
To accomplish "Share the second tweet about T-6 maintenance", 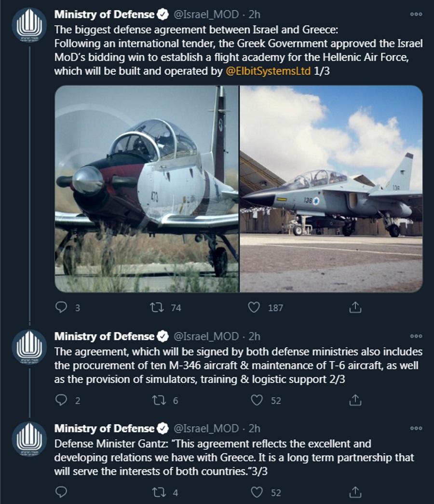I will 355,400.
